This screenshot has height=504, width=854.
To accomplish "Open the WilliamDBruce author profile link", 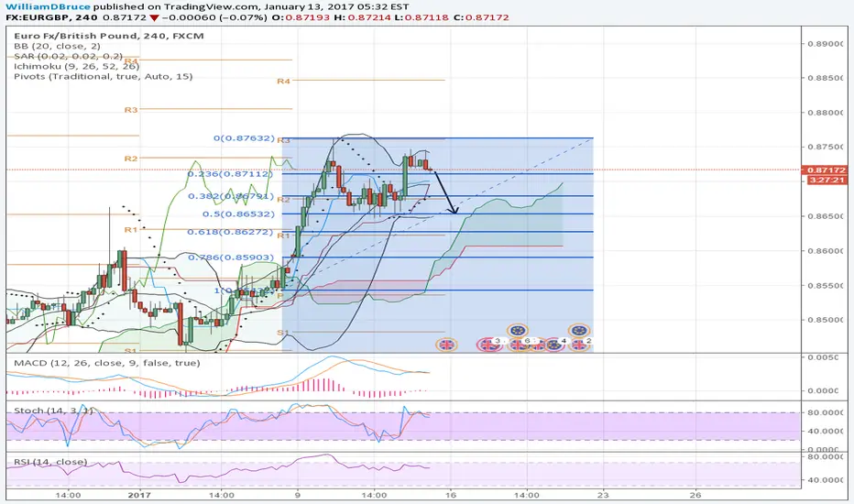I will pos(48,7).
